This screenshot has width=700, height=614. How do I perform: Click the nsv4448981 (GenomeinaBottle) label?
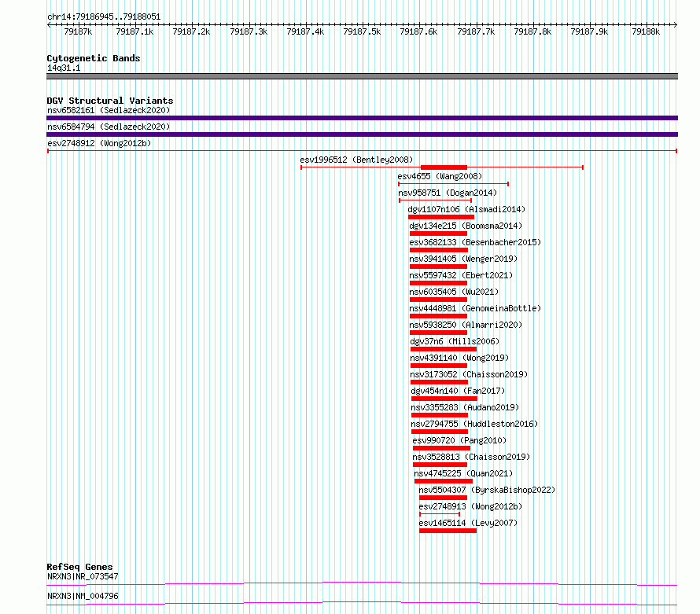[x=475, y=308]
